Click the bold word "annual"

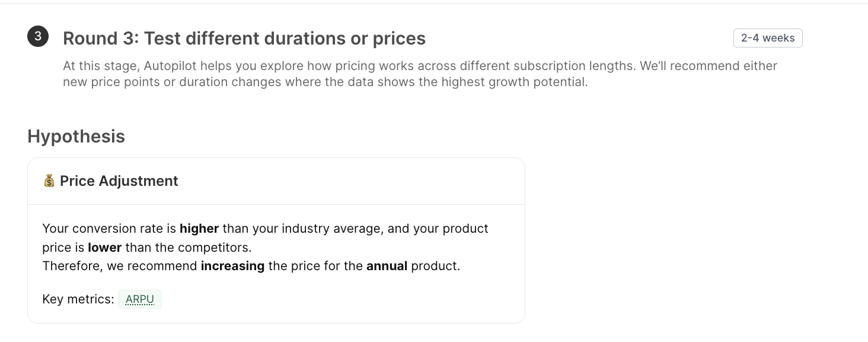(387, 266)
